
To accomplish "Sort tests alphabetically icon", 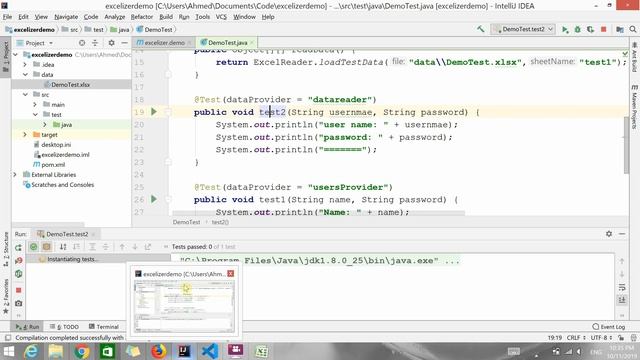I will (63, 247).
